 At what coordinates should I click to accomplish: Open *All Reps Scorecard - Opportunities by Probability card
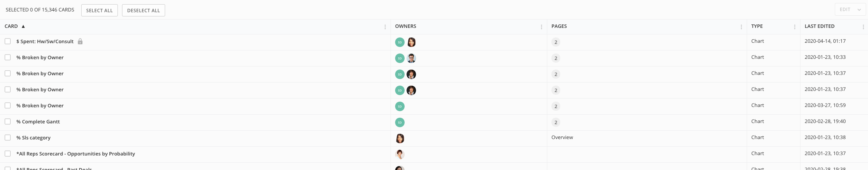pos(76,154)
